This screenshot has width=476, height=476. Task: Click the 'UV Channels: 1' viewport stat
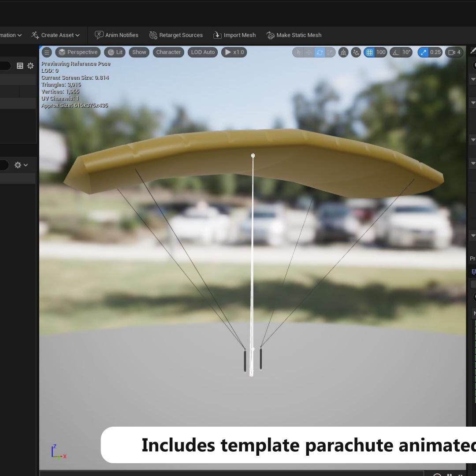pyautogui.click(x=60, y=98)
